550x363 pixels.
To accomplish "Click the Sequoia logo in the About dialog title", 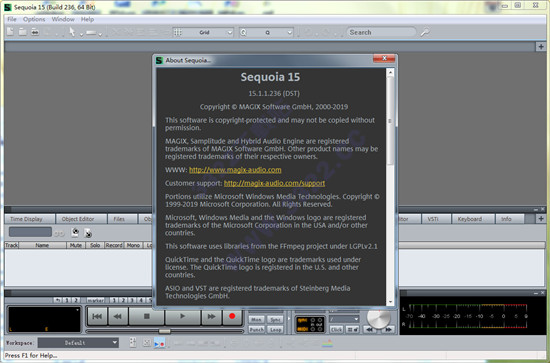I will click(x=159, y=60).
